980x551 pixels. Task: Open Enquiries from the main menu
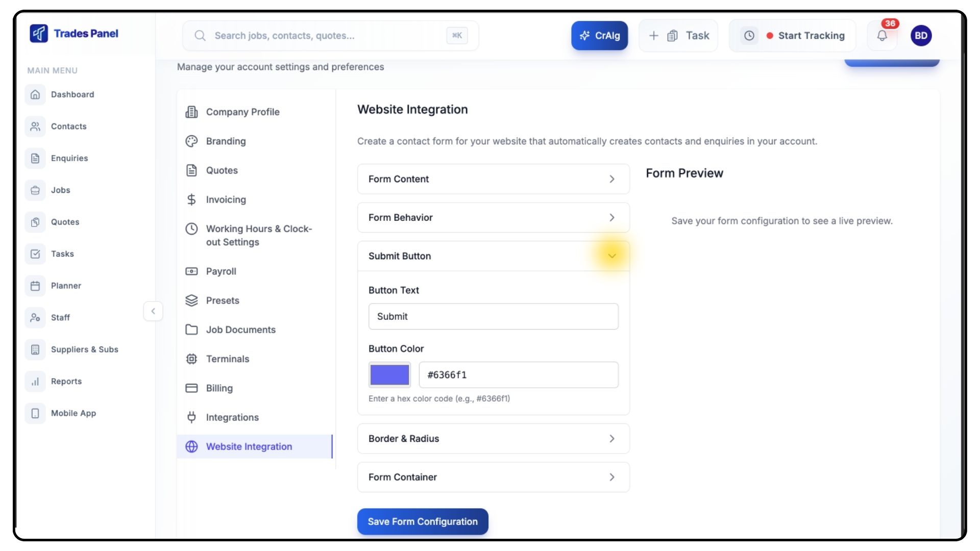click(69, 158)
